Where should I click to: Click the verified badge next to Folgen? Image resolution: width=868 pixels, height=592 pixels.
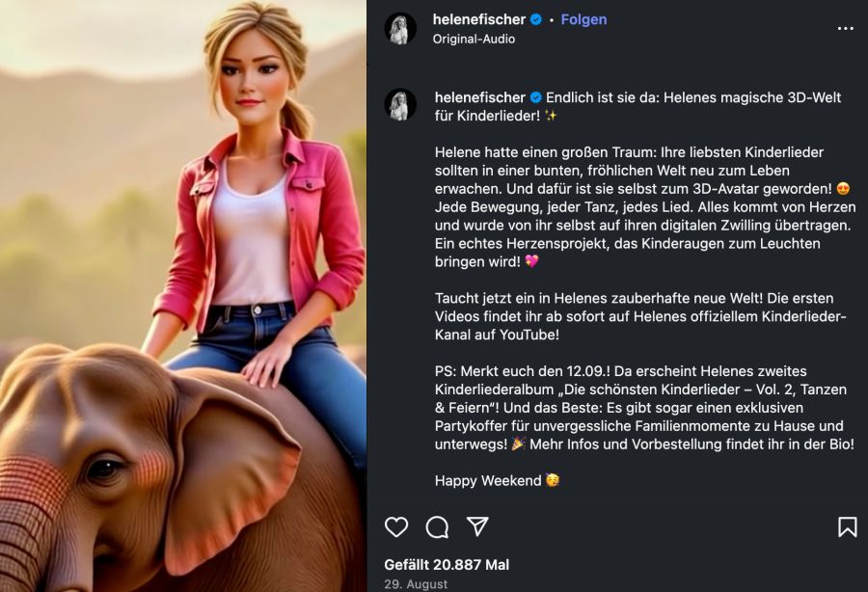click(x=536, y=19)
